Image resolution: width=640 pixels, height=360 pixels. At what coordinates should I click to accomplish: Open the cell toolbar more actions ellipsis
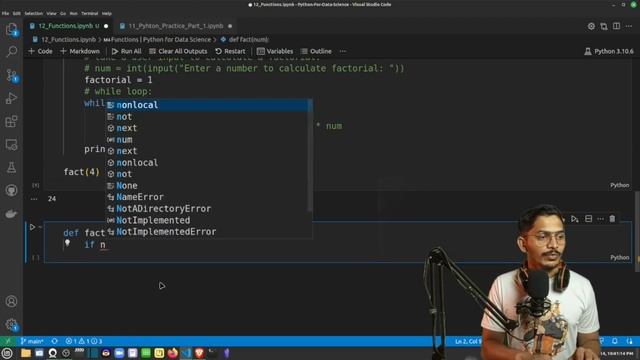pyautogui.click(x=600, y=219)
